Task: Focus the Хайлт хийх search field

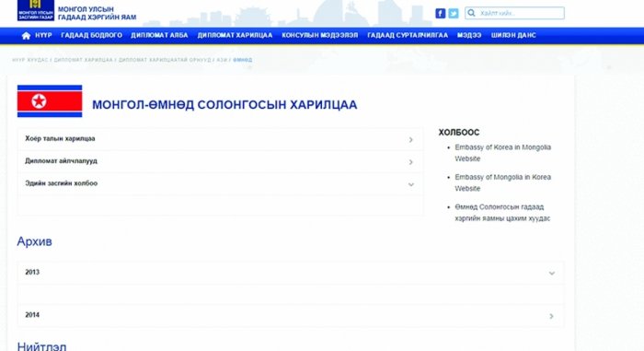Action: 514,13
